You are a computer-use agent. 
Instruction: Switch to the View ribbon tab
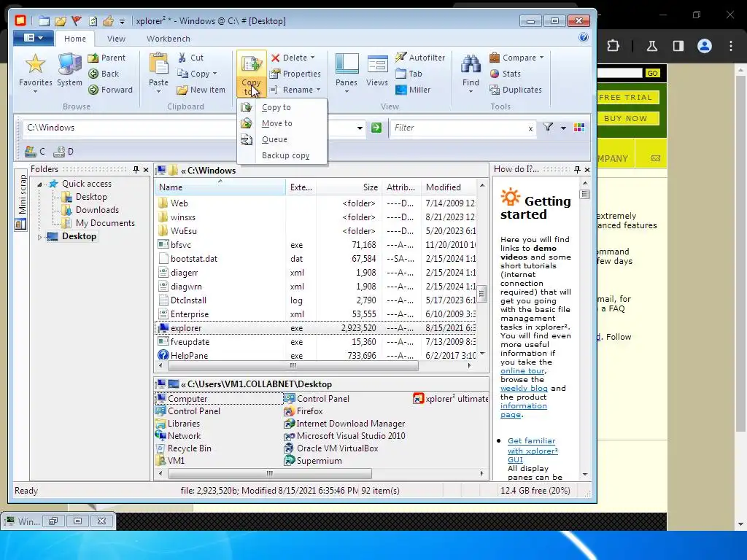[116, 39]
